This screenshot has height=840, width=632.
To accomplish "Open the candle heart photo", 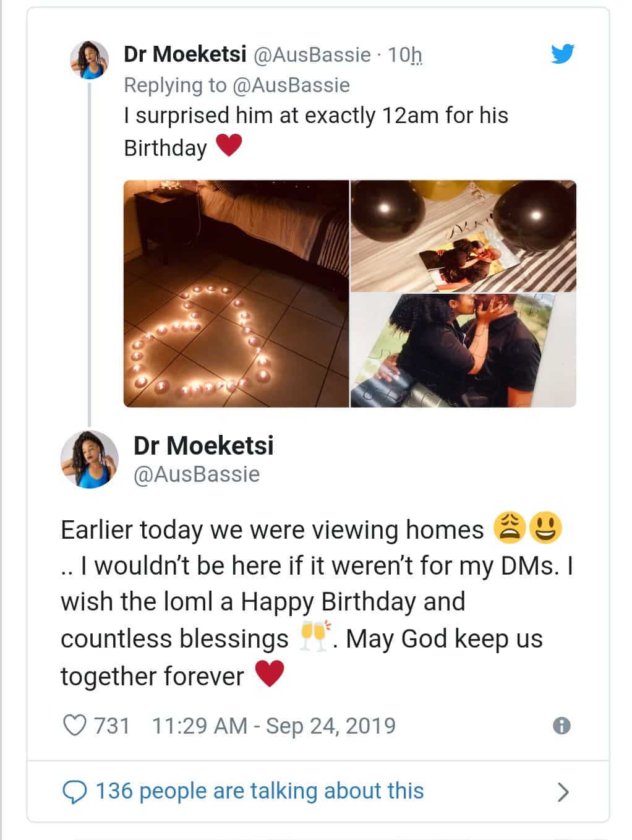I will pyautogui.click(x=236, y=294).
